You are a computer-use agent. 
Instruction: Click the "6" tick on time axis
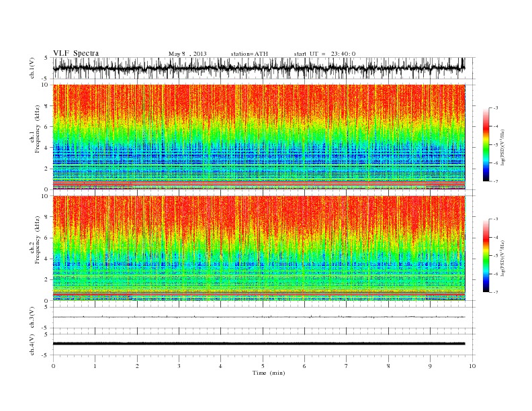click(x=304, y=366)
